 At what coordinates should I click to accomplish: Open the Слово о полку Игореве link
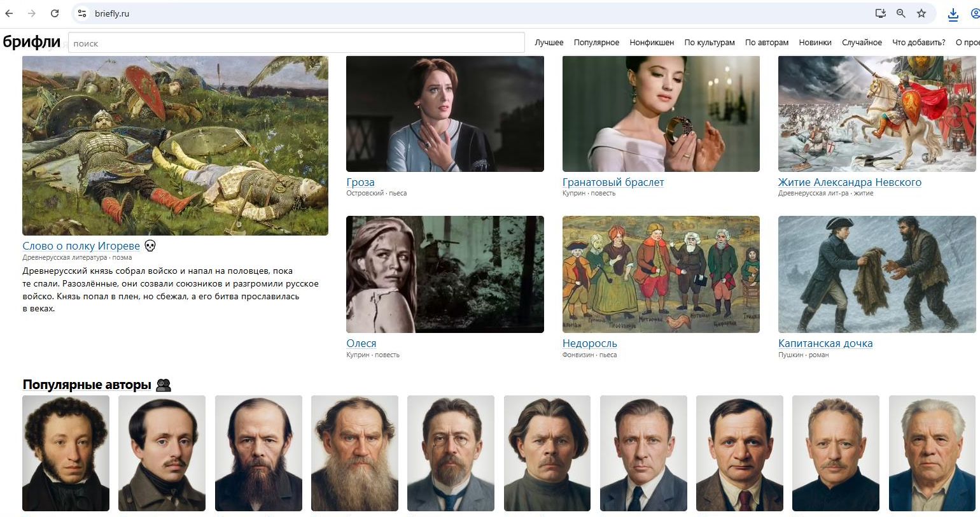click(81, 246)
